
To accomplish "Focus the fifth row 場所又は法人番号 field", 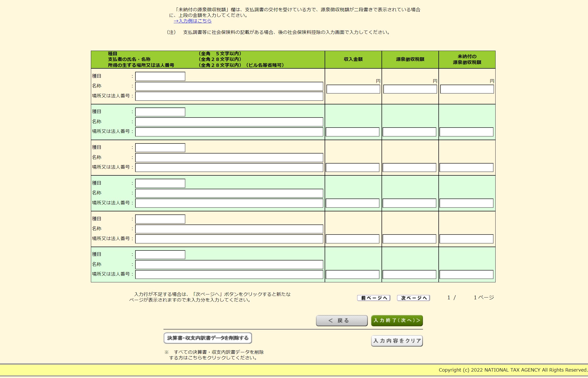I will point(229,239).
